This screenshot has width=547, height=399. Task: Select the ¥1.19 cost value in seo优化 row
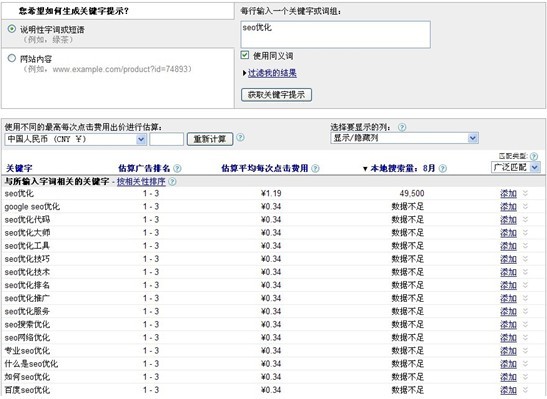[271, 193]
